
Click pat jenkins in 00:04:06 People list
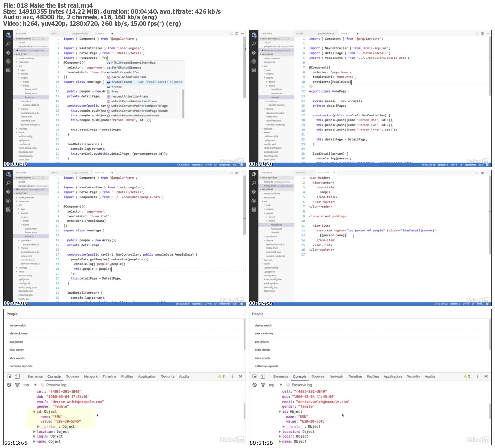[x=262, y=342]
